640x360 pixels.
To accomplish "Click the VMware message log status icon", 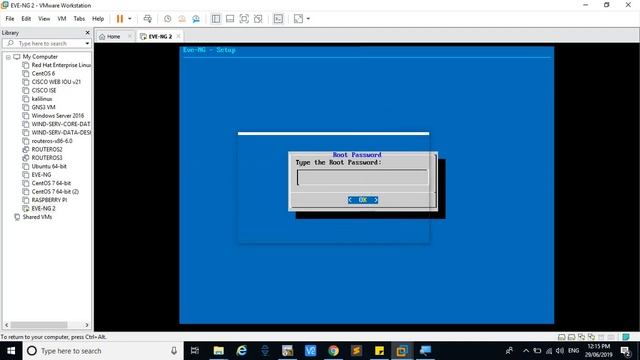I will [x=626, y=337].
